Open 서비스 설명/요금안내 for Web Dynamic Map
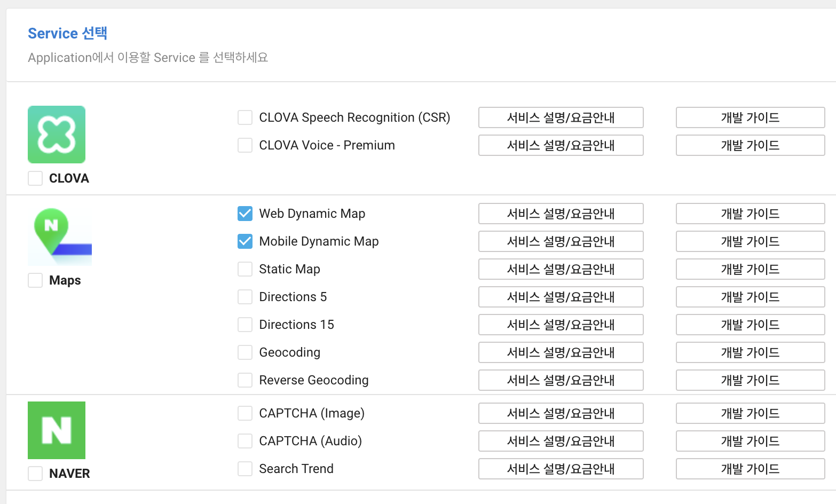836x504 pixels. pos(561,214)
